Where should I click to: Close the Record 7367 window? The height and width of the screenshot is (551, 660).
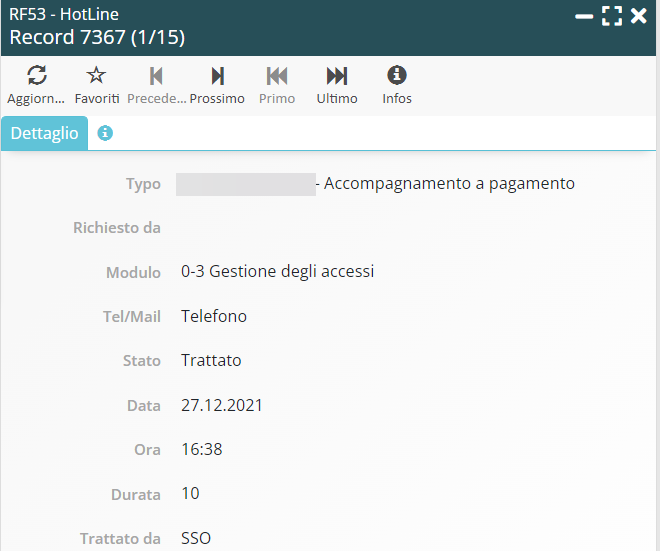(x=639, y=16)
